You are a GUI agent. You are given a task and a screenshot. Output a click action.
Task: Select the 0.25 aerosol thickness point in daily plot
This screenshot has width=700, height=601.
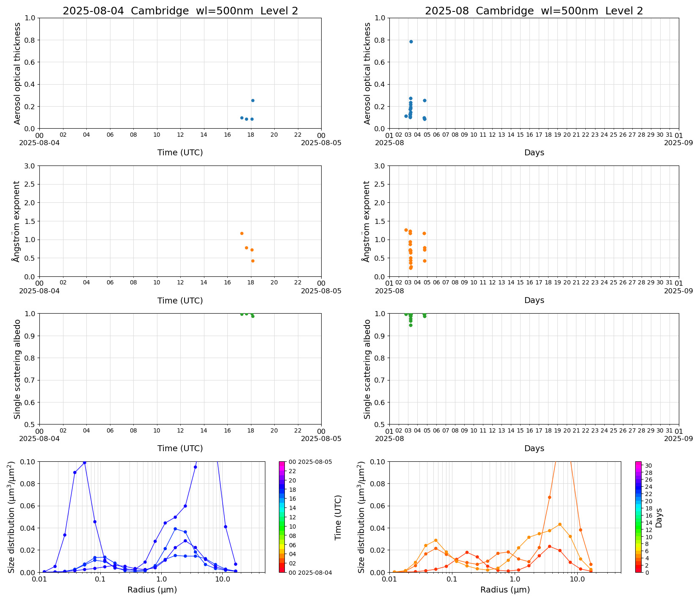253,100
